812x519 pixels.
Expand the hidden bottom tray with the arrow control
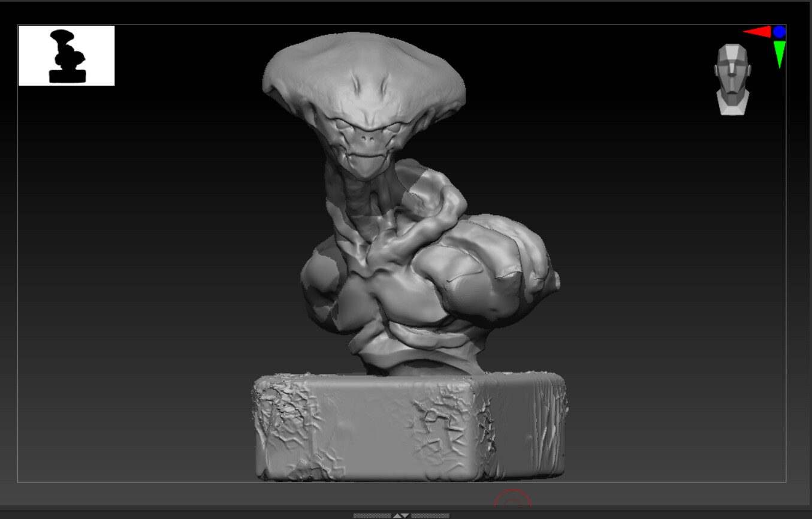(397, 515)
